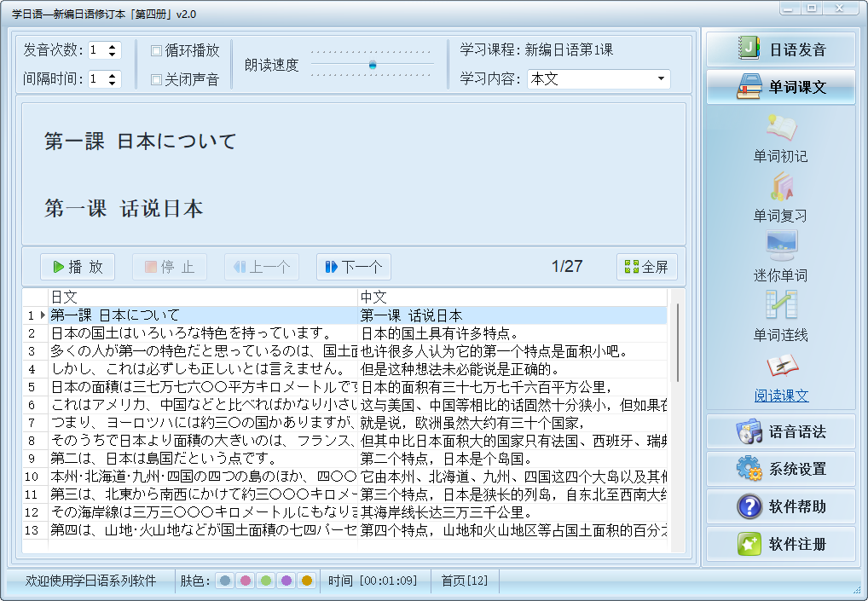Decrease 间隔时间 with down arrow

(113, 83)
